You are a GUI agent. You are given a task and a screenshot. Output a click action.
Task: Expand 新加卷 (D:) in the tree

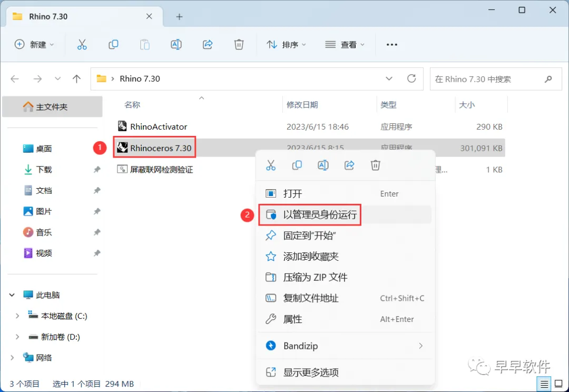17,337
